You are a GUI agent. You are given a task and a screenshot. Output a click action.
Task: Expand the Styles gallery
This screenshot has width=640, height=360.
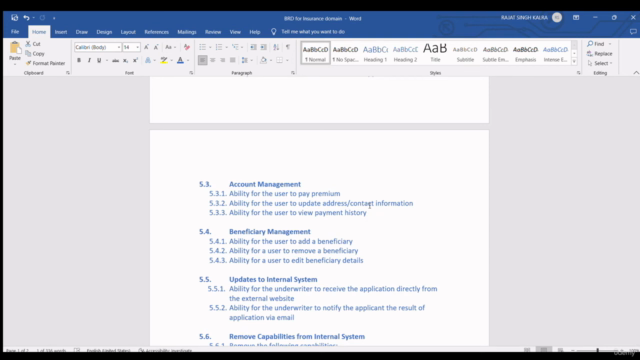click(574, 62)
